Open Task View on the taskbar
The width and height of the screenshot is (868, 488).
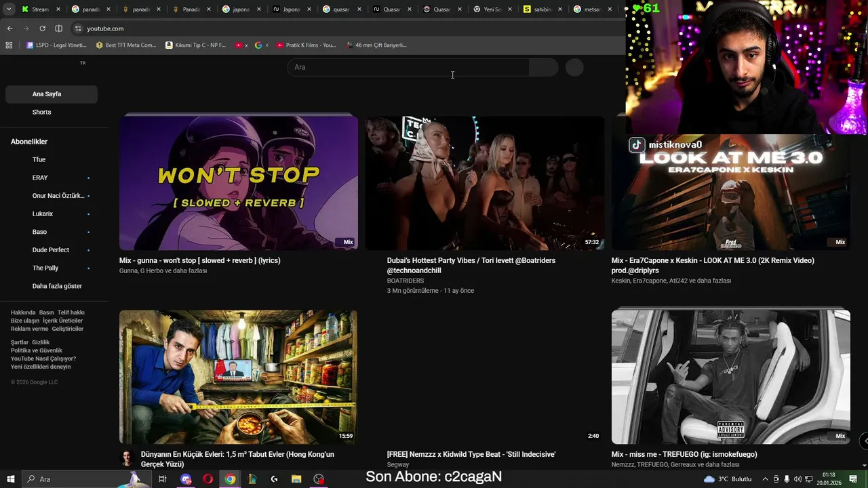[163, 479]
